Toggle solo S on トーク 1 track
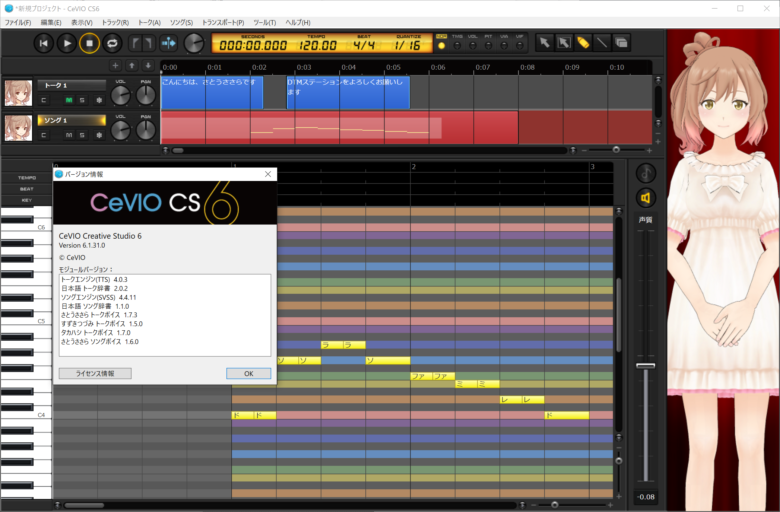 pyautogui.click(x=82, y=100)
